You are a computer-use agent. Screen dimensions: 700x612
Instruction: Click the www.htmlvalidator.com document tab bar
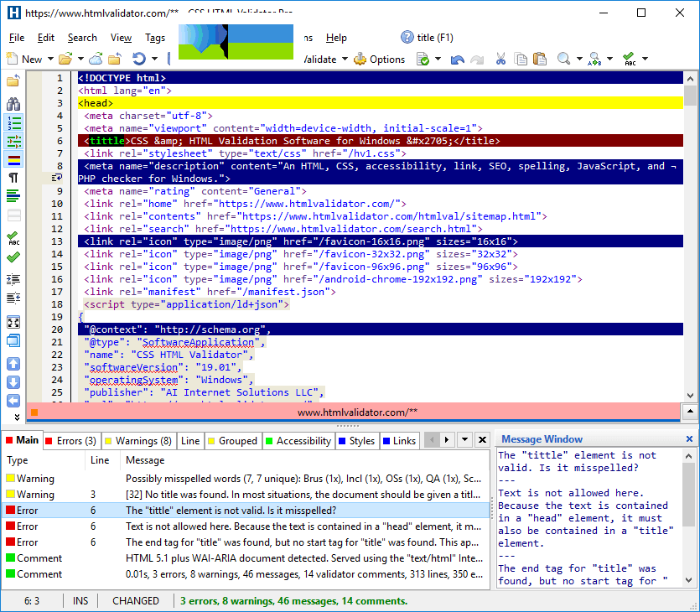click(x=353, y=412)
